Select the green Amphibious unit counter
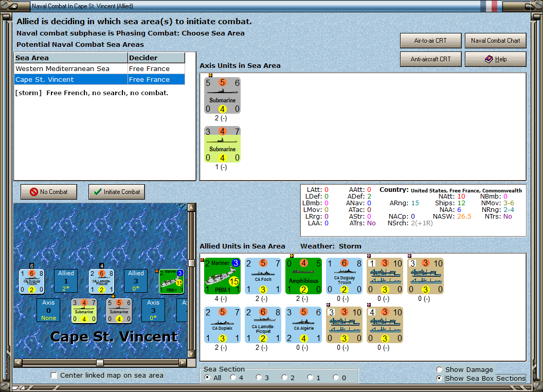543x392 pixels. pyautogui.click(x=304, y=276)
